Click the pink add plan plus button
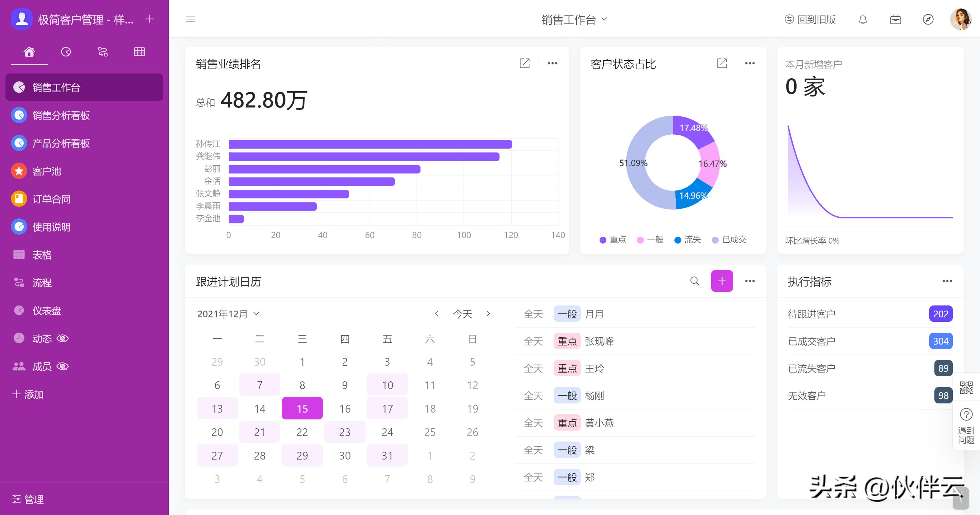The image size is (980, 515). coord(722,281)
